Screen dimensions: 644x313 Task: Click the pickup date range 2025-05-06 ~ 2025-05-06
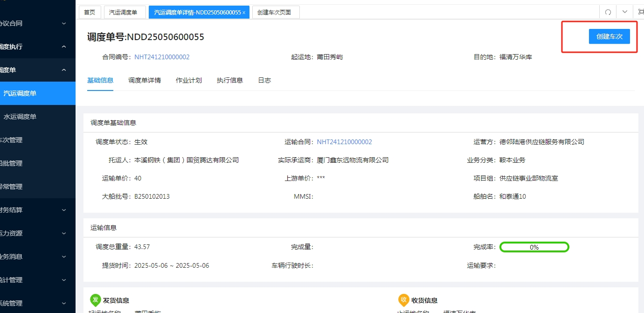point(172,266)
